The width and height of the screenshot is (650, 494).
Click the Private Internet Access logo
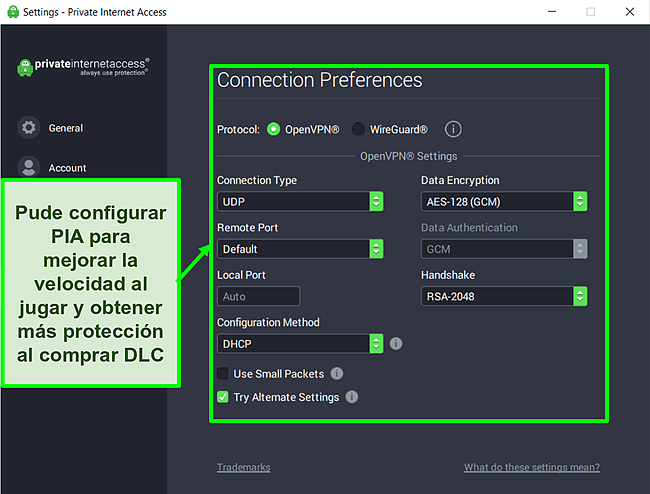83,67
